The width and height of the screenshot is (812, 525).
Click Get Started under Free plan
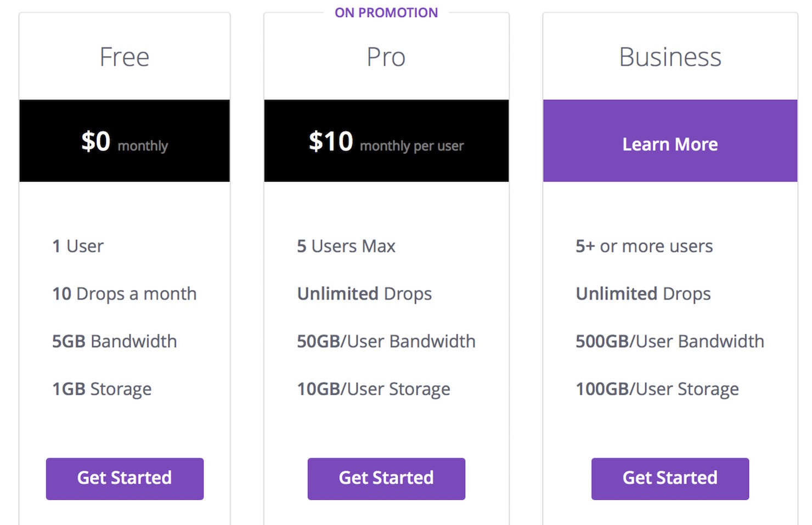(x=125, y=478)
